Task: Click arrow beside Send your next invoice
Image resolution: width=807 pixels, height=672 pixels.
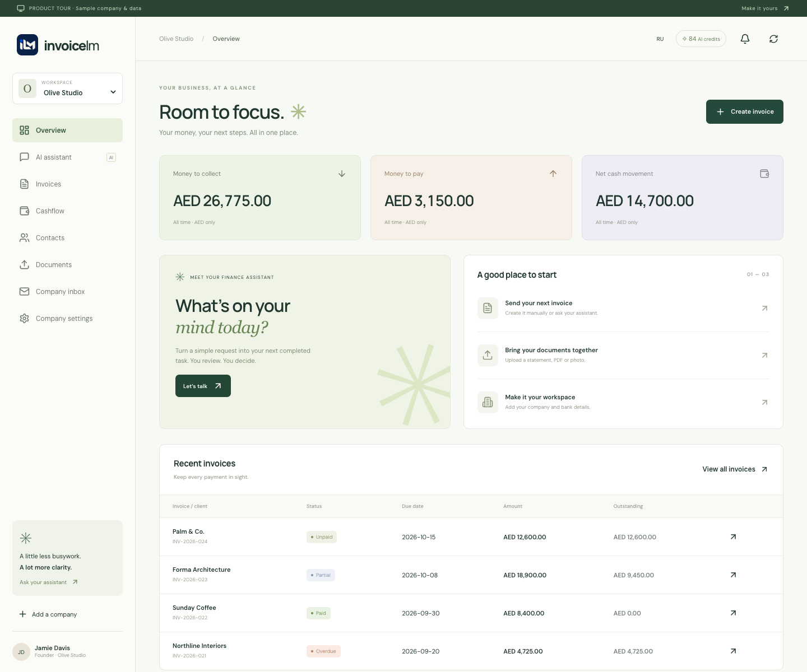Action: pyautogui.click(x=764, y=309)
